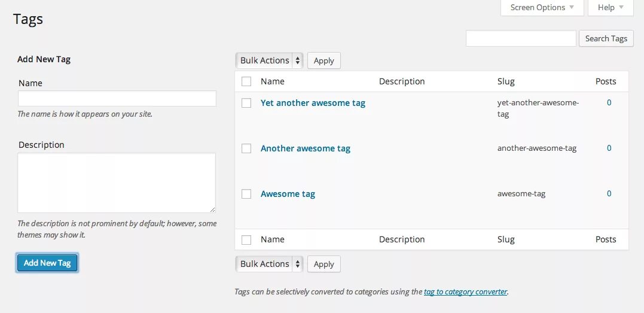Click the Add New Tag section heading

pyautogui.click(x=44, y=59)
